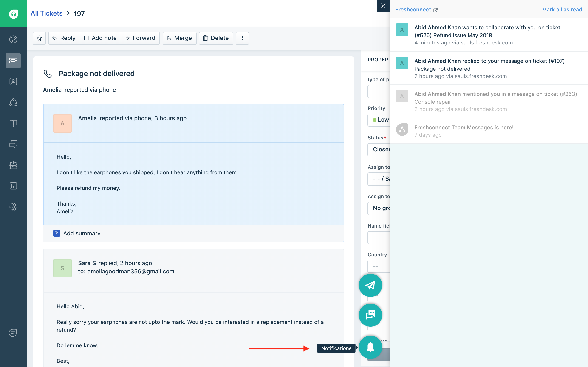Select the Priority dropdown field

pos(380,120)
